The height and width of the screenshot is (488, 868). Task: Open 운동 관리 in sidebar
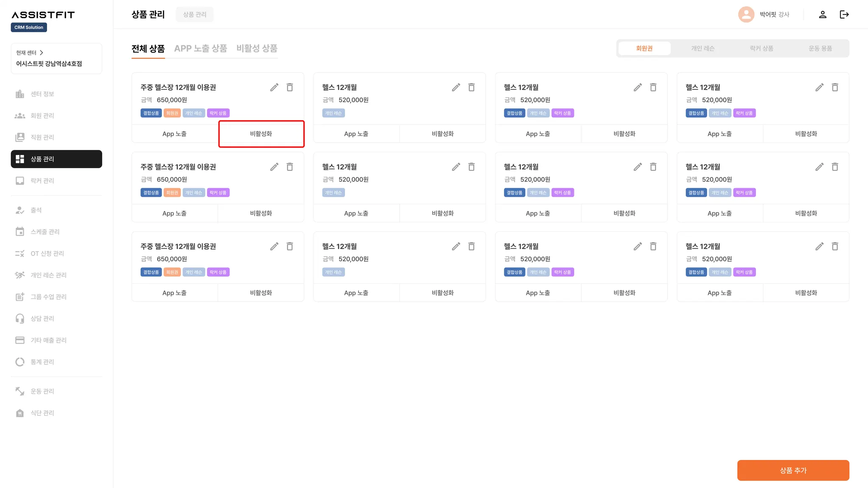click(42, 391)
